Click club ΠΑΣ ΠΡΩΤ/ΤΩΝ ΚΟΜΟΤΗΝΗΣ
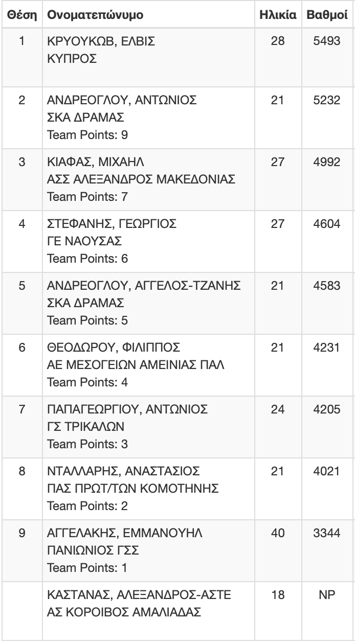The image size is (355, 644). coord(133,488)
